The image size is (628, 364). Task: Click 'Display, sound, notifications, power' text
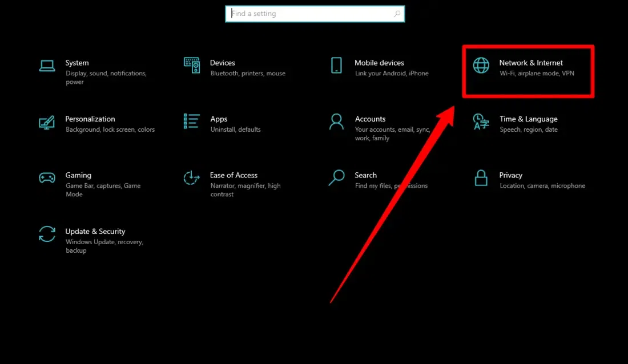pos(106,78)
